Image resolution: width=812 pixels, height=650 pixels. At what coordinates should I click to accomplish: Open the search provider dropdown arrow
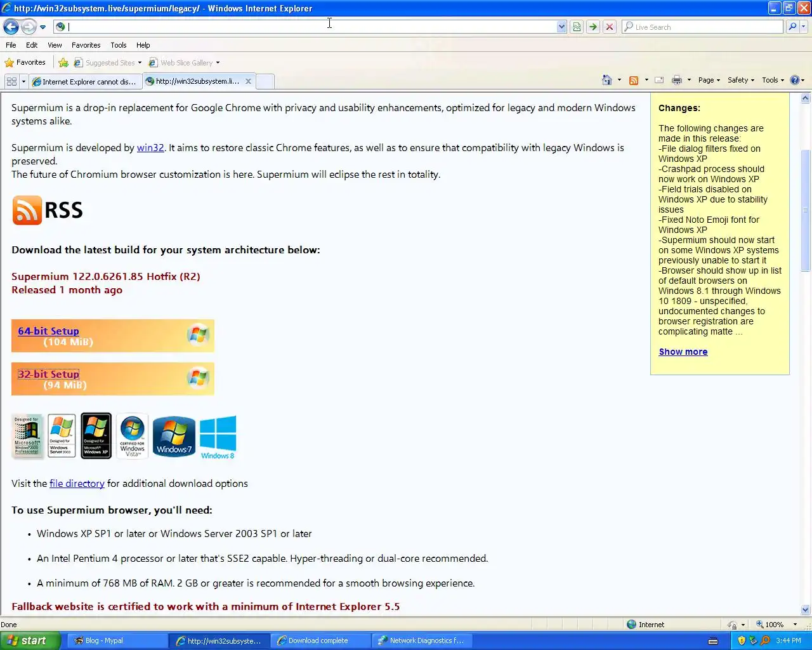click(804, 27)
